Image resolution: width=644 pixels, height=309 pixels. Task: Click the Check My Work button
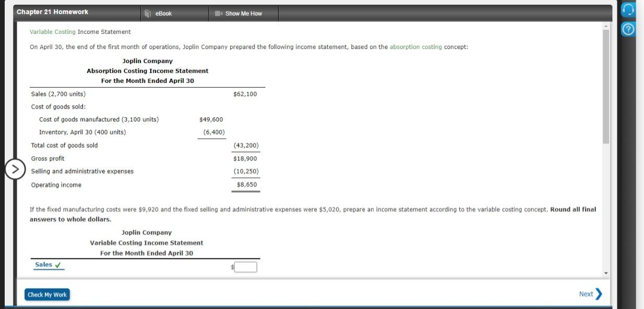[48, 294]
